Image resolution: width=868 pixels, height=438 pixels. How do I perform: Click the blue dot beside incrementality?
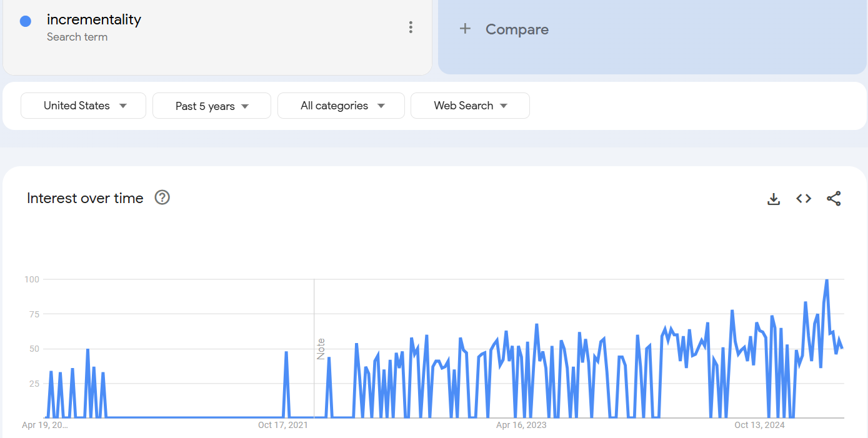pyautogui.click(x=26, y=21)
